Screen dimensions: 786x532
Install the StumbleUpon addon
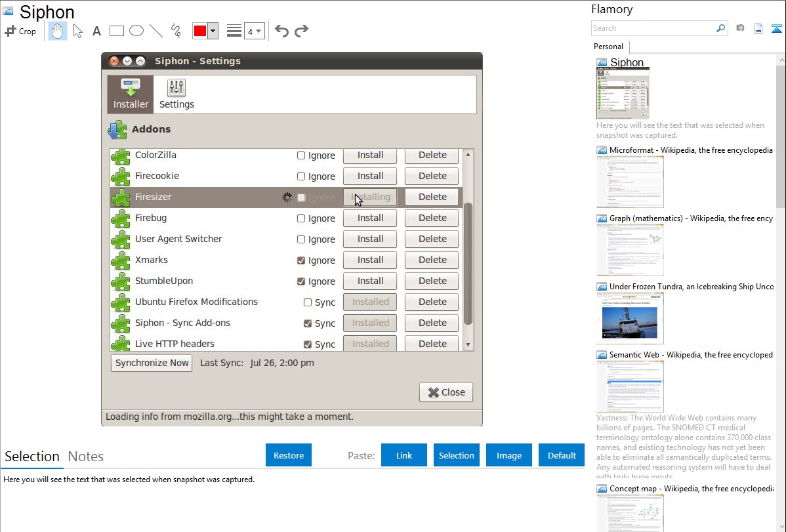[x=370, y=281]
